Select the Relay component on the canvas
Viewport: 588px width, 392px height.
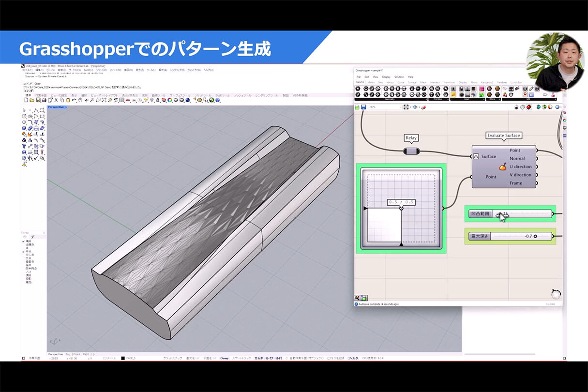tap(411, 151)
